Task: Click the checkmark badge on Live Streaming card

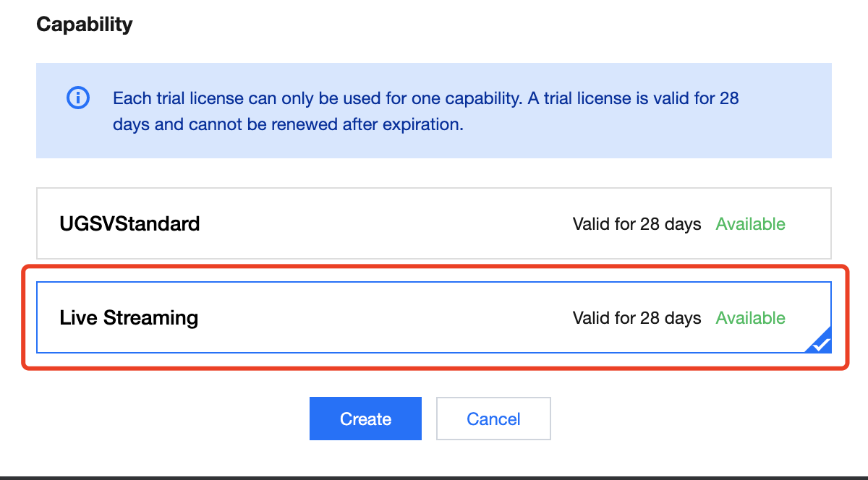Action: (x=820, y=344)
